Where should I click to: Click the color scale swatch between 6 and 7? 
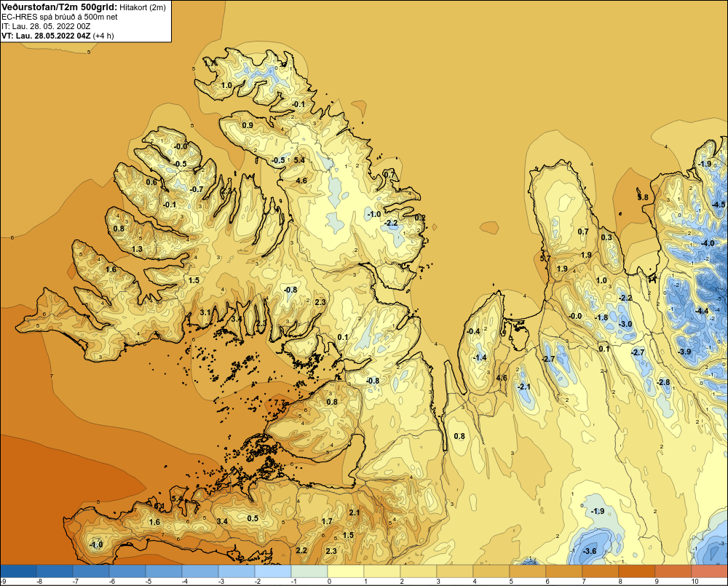tap(565, 571)
